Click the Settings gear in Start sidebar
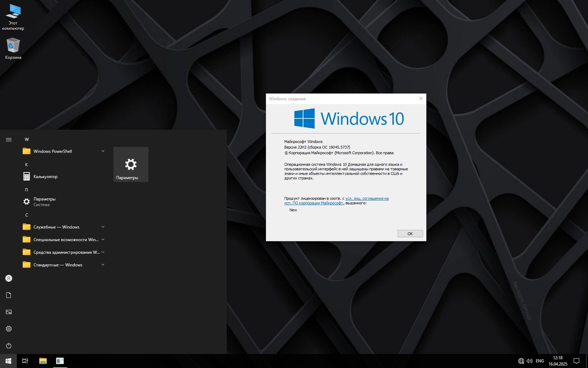 (x=9, y=329)
